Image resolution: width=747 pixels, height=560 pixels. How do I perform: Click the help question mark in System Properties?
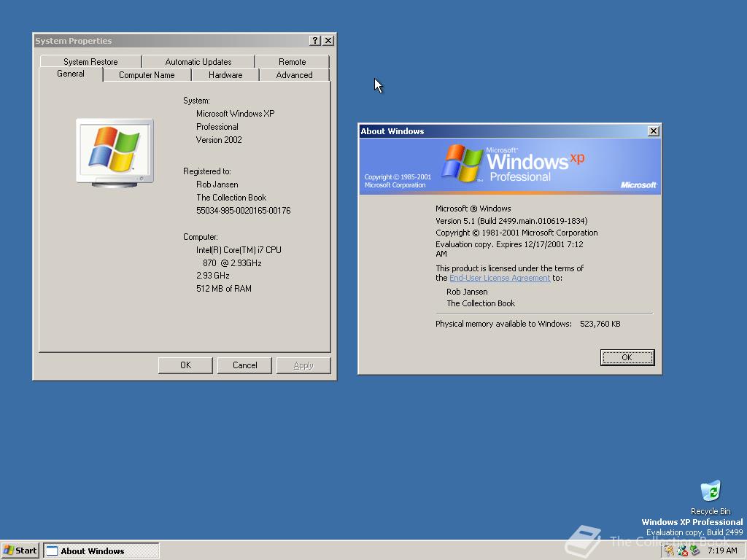[315, 41]
